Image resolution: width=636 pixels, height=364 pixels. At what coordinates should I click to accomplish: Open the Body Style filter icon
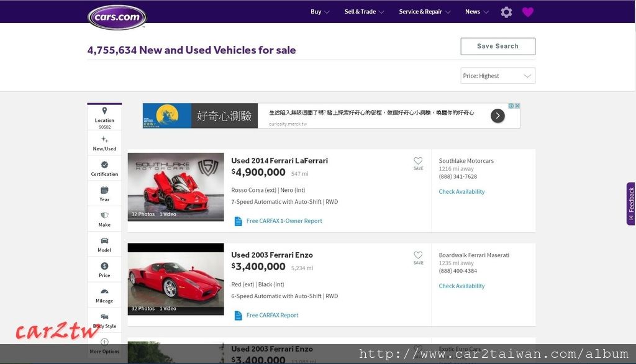click(x=104, y=317)
